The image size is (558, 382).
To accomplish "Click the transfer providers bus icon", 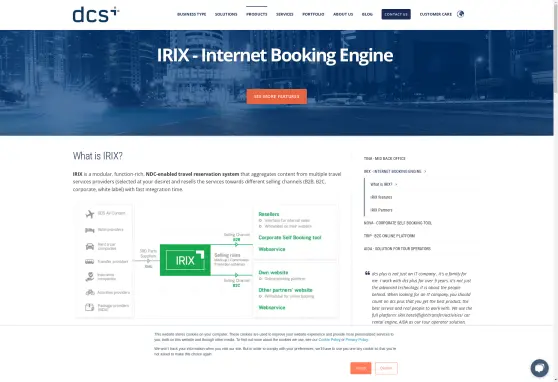I will [x=90, y=262].
